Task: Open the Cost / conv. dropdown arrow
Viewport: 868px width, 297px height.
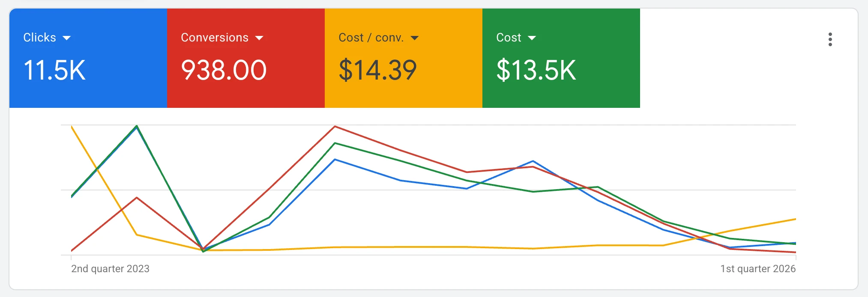Action: tap(414, 38)
